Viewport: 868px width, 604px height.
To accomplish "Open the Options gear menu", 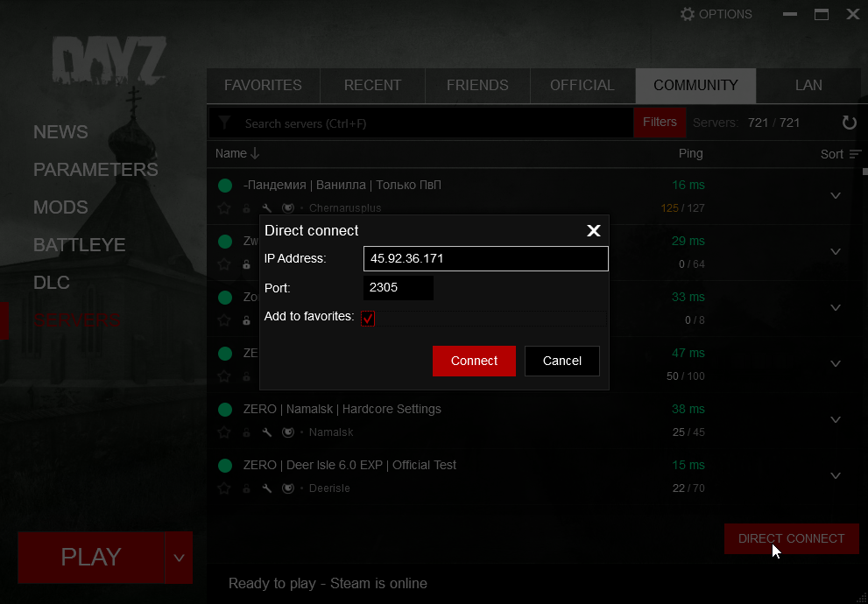I will [x=716, y=14].
